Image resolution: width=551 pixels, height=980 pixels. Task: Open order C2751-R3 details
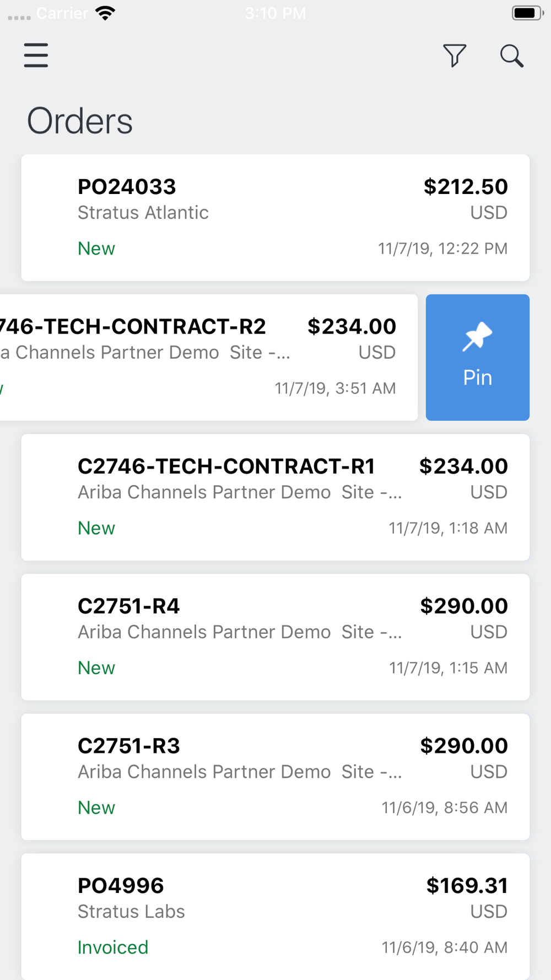[x=275, y=777]
